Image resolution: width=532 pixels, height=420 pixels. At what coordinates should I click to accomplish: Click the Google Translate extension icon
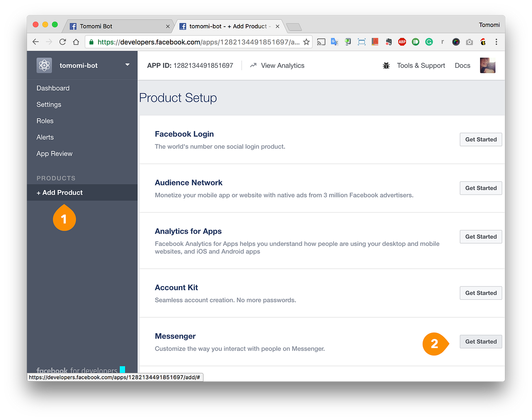click(x=335, y=42)
